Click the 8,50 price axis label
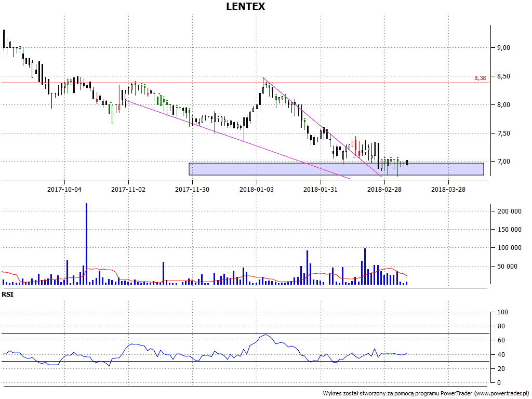 (x=503, y=76)
